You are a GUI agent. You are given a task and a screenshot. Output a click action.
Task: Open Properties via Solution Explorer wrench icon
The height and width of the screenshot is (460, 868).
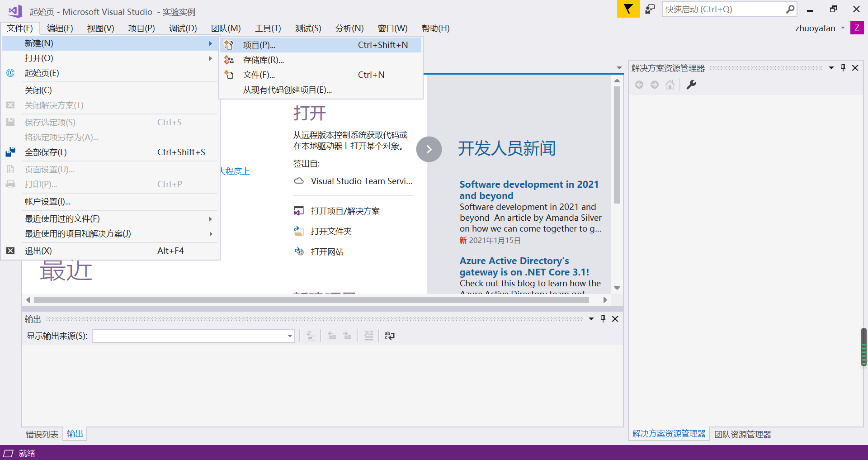pyautogui.click(x=691, y=85)
